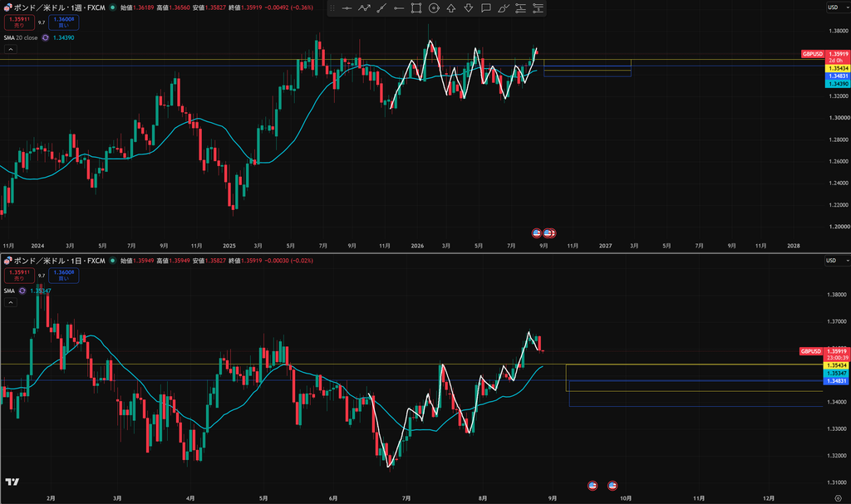This screenshot has height=504, width=851.
Task: Click the blue 1.34831 price label on weekly axis
Action: pos(838,76)
